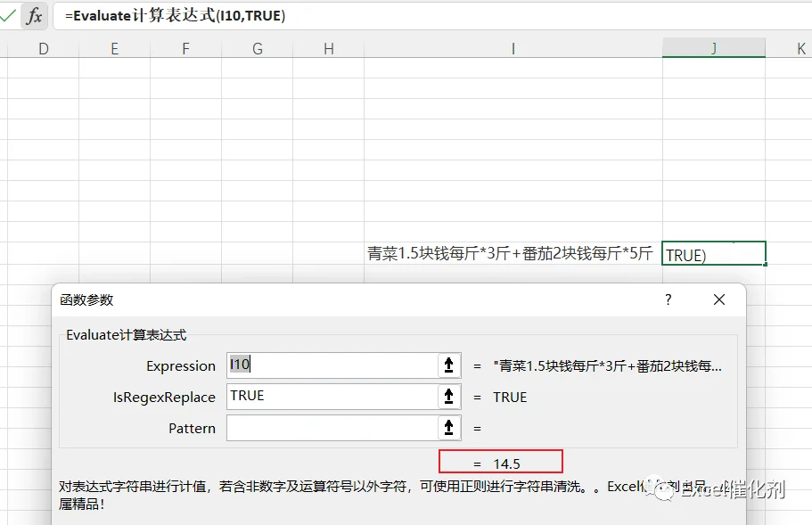Select column F header
This screenshot has height=525, width=812.
(x=186, y=49)
